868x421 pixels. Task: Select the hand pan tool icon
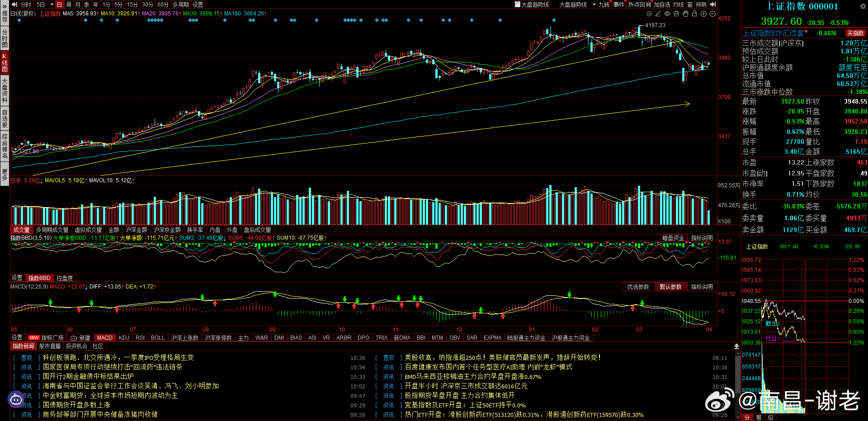[685, 14]
